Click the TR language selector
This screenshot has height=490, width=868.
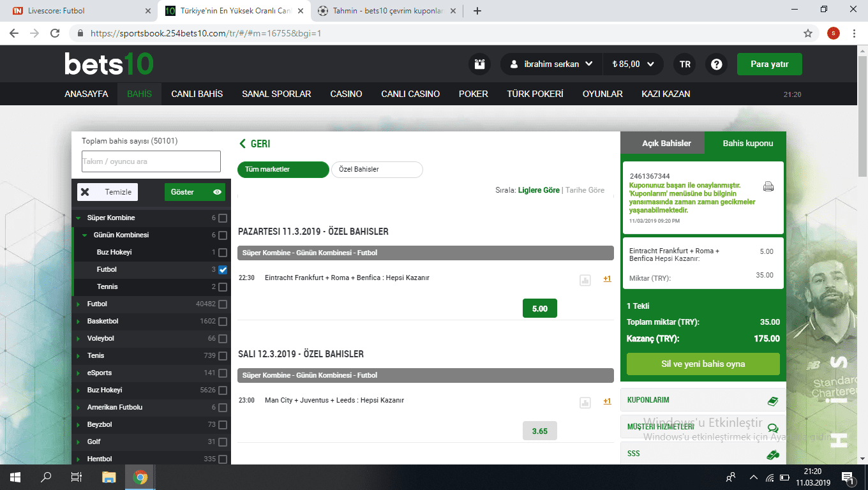685,64
